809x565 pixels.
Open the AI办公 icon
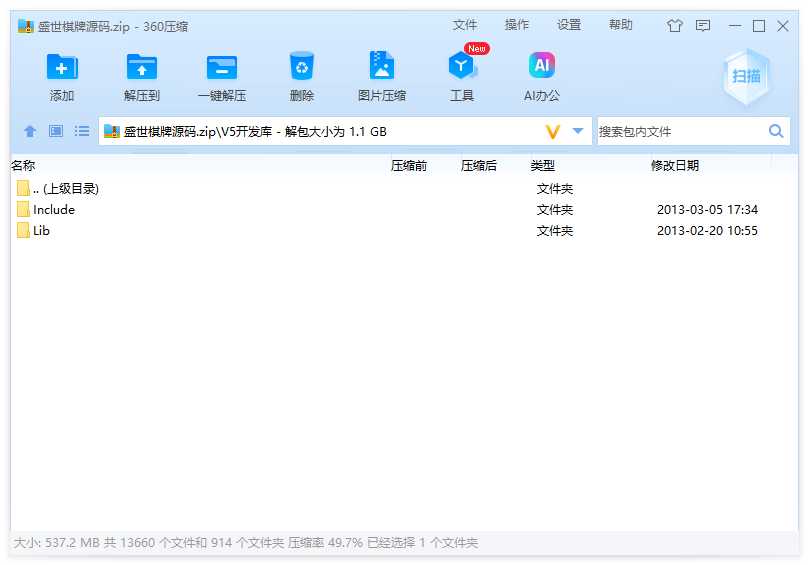pos(542,66)
